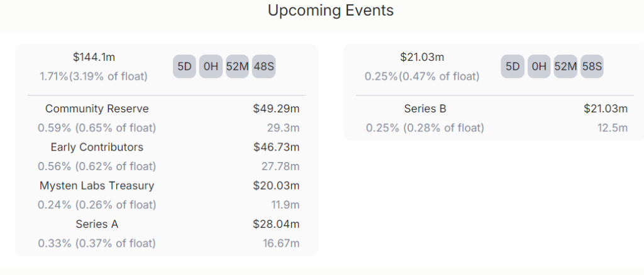The image size is (644, 275).
Task: Click the $49.29m Community Reserve value
Action: coord(276,109)
